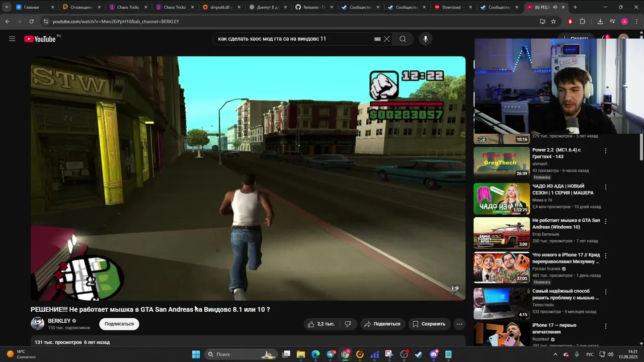Viewport: 644px width, 362px height.
Task: Mute the playing YouTube tab speaker icon
Action: pyautogui.click(x=555, y=7)
